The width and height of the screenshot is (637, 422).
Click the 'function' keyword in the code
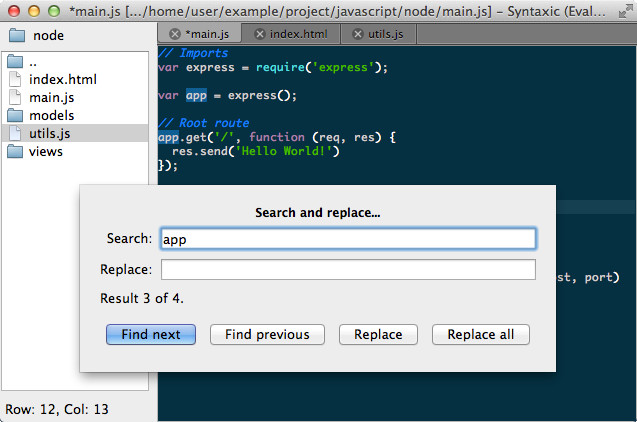277,137
